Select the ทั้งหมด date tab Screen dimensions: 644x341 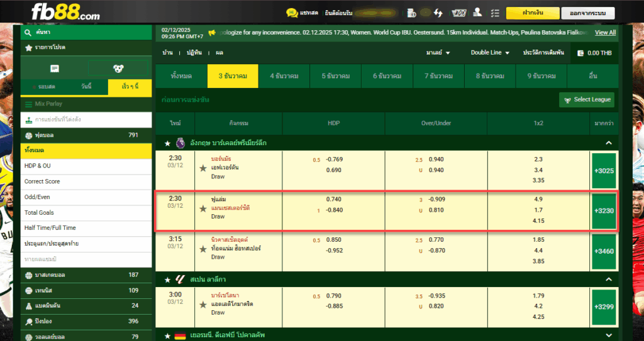(181, 76)
